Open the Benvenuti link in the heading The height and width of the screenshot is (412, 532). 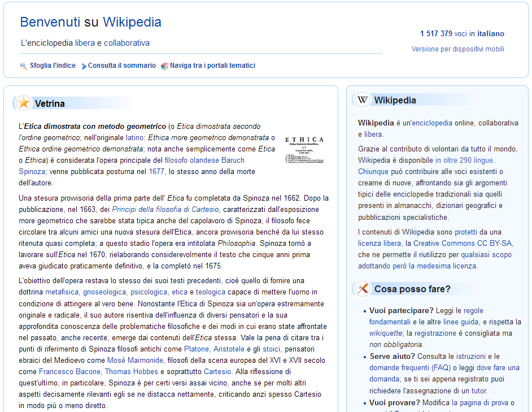(50, 22)
